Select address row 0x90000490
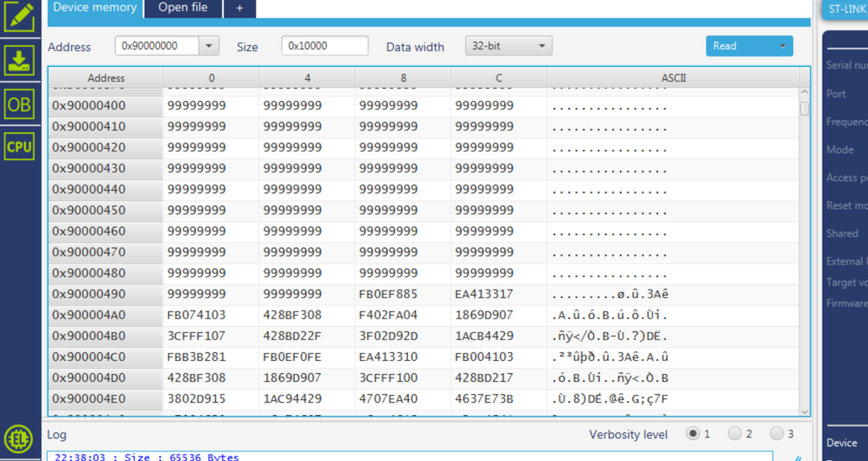This screenshot has height=461, width=868. click(x=106, y=294)
